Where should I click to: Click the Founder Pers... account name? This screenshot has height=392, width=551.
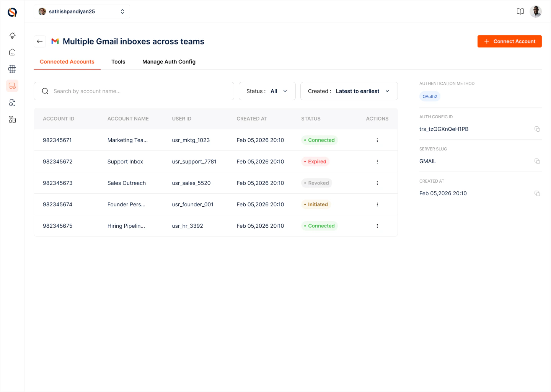click(126, 204)
